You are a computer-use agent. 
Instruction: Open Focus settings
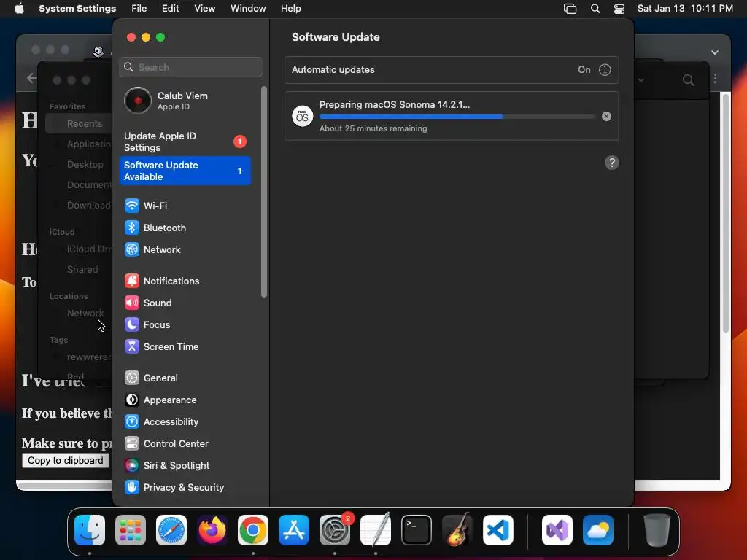click(x=185, y=324)
